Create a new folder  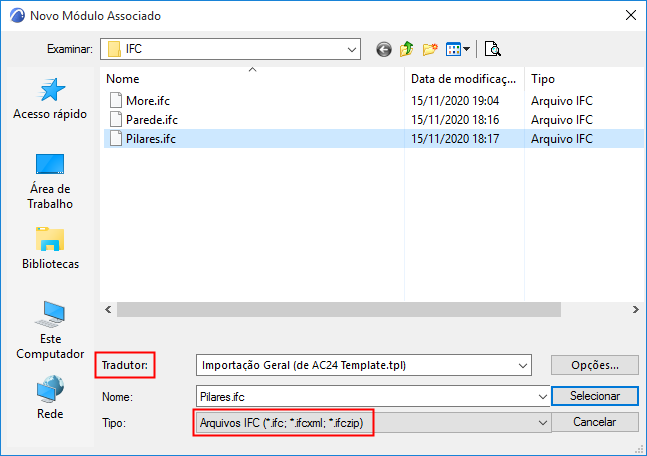tap(431, 48)
